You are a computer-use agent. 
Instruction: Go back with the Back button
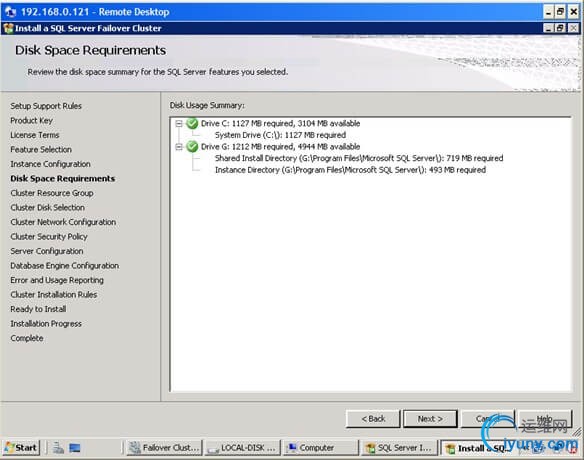click(x=373, y=419)
